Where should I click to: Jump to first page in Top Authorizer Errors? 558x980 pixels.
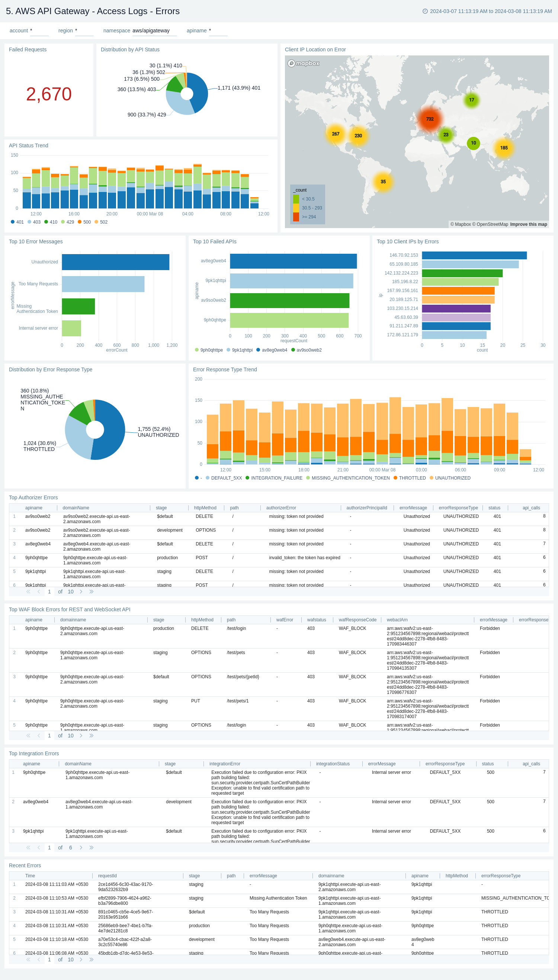28,591
